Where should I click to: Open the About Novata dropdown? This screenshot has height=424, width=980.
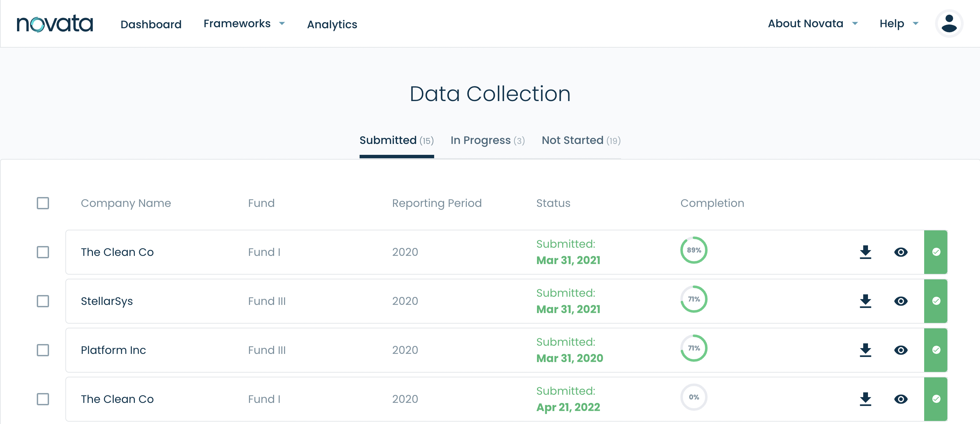point(813,23)
